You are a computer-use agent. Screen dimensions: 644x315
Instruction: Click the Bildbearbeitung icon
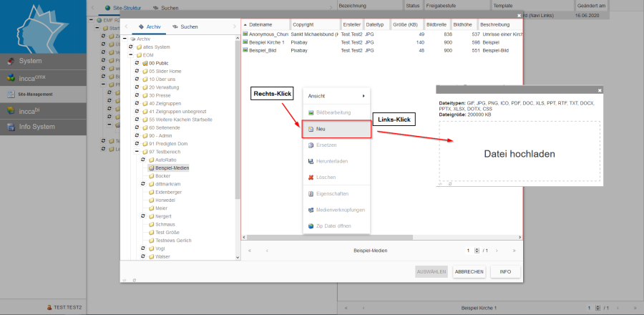click(x=310, y=113)
